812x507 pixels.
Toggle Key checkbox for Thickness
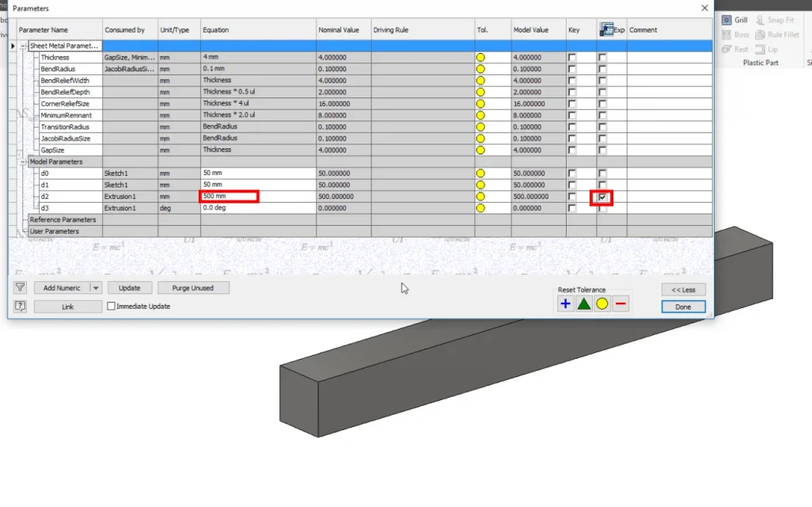(571, 58)
